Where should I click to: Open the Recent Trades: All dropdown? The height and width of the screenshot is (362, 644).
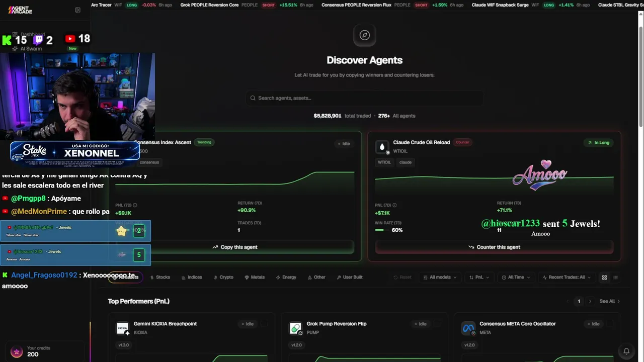(567, 278)
